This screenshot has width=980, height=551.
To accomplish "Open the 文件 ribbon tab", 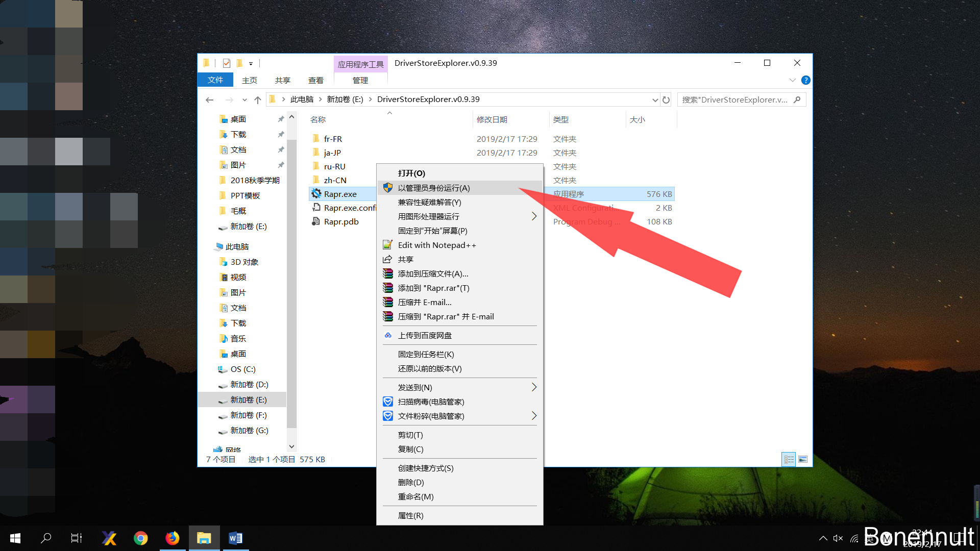I will click(215, 80).
